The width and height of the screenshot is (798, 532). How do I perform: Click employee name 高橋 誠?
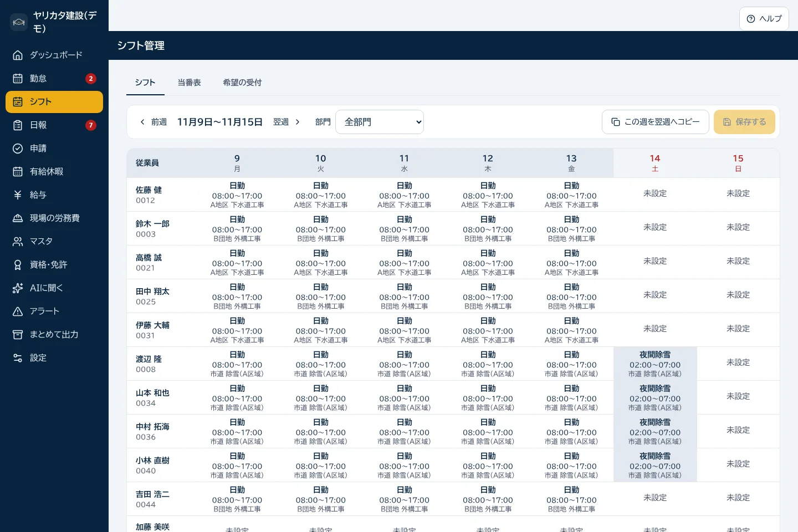coord(149,258)
